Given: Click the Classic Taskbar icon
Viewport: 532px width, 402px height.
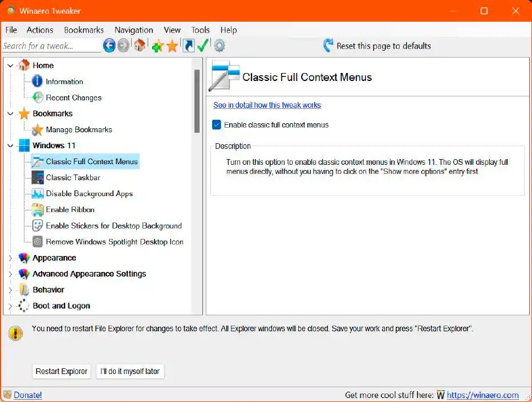Looking at the screenshot, I should click(37, 177).
